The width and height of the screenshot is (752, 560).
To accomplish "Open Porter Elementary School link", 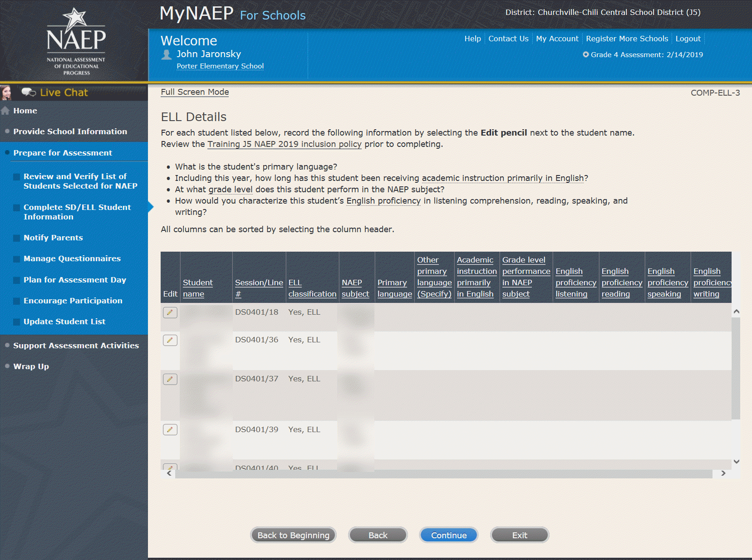I will [220, 66].
